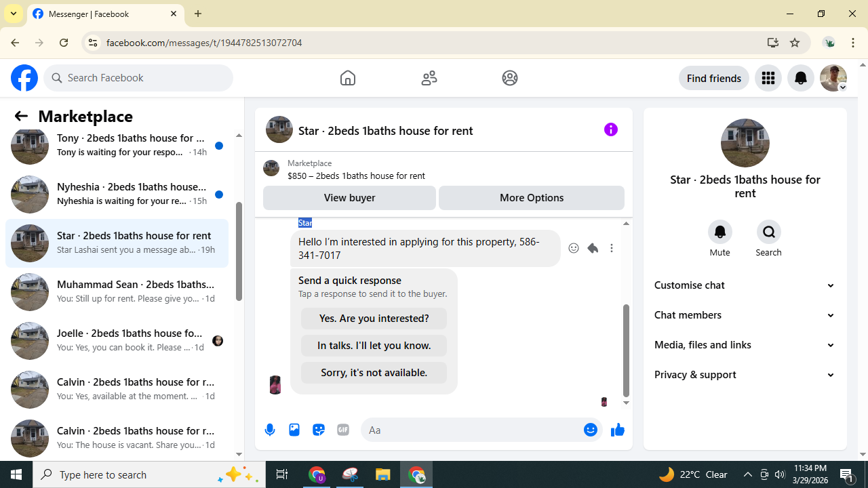
Task: Expand the Chat members section
Action: pos(745,315)
